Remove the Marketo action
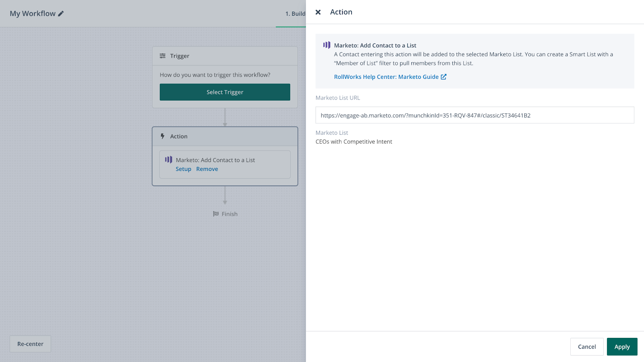Viewport: 644px width, 362px height. 207,169
